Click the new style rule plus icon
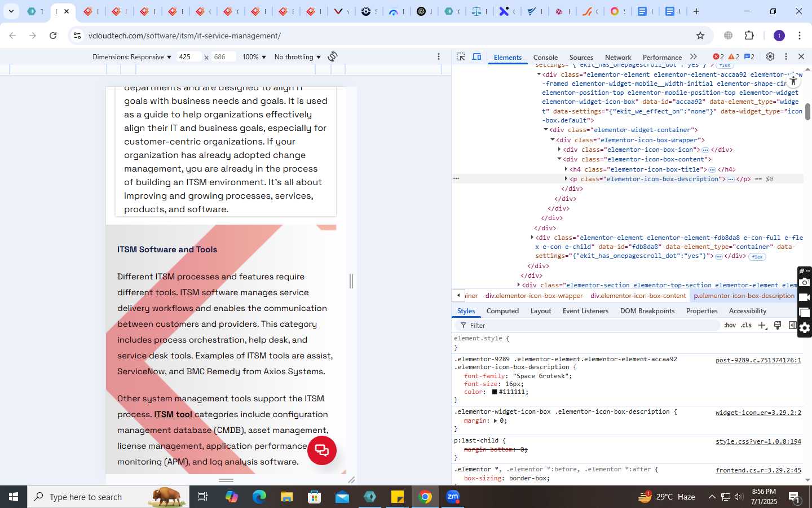Screen dimensions: 812x508 (x=762, y=325)
